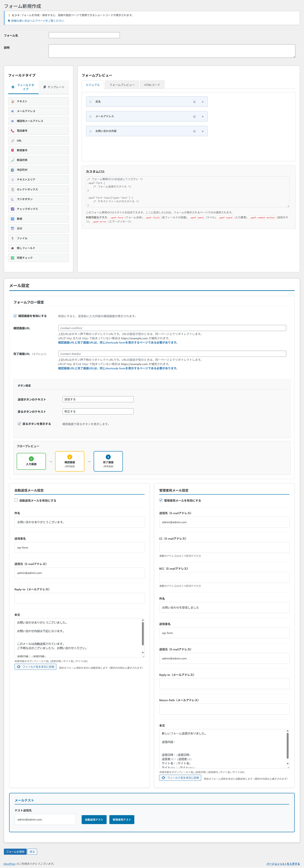Toggle 管理者宛メールを有効にする checkbox
Screen dimensions: 304x868
[x=161, y=500]
